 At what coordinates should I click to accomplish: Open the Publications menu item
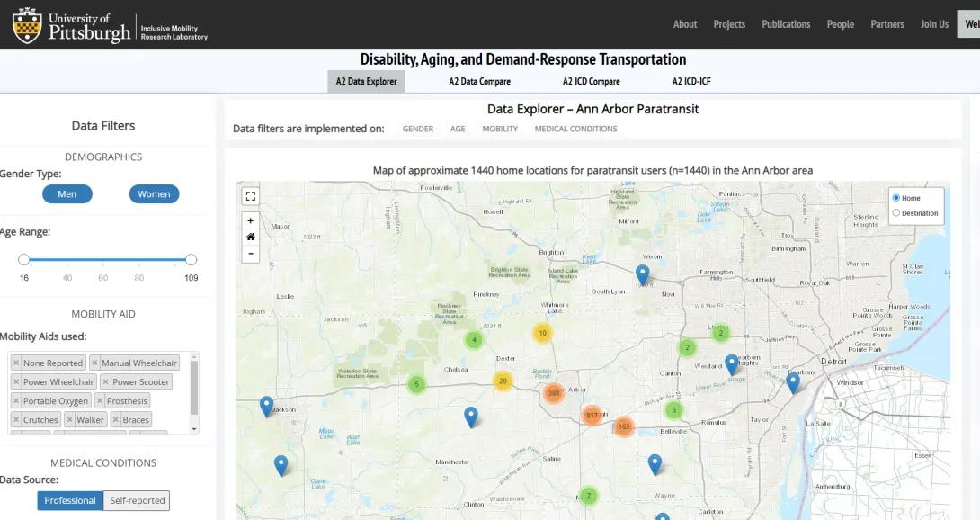click(786, 24)
